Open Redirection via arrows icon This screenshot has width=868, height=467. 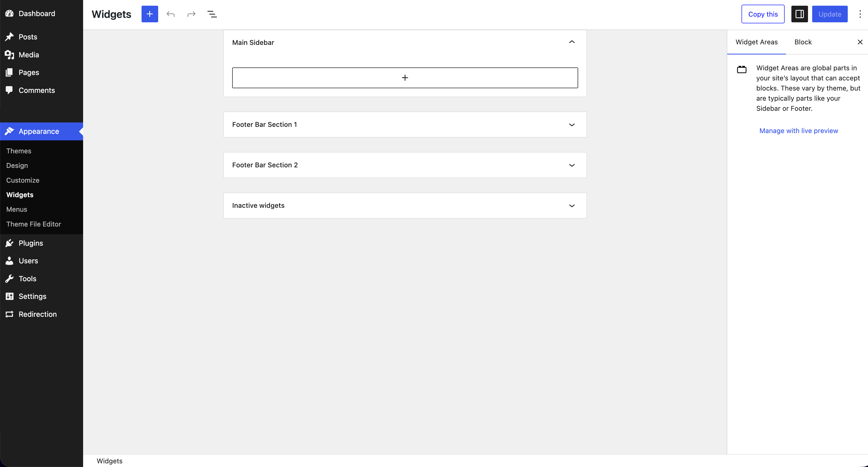(x=9, y=314)
